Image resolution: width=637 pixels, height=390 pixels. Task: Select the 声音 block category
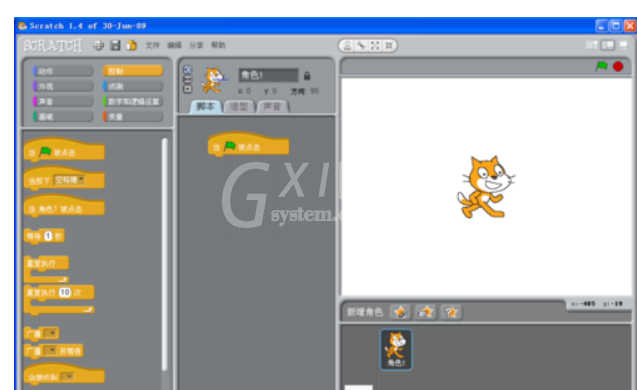[63, 101]
